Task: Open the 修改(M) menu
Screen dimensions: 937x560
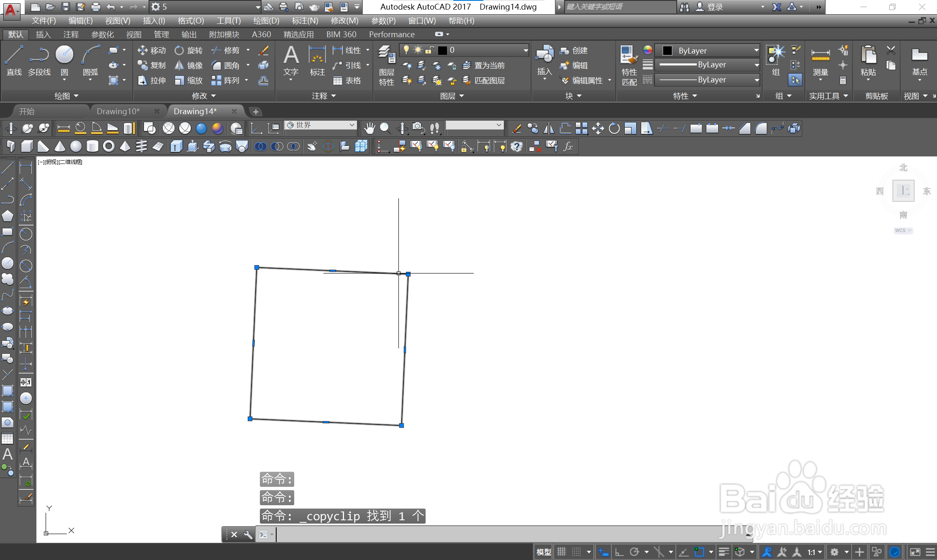Action: [x=344, y=20]
